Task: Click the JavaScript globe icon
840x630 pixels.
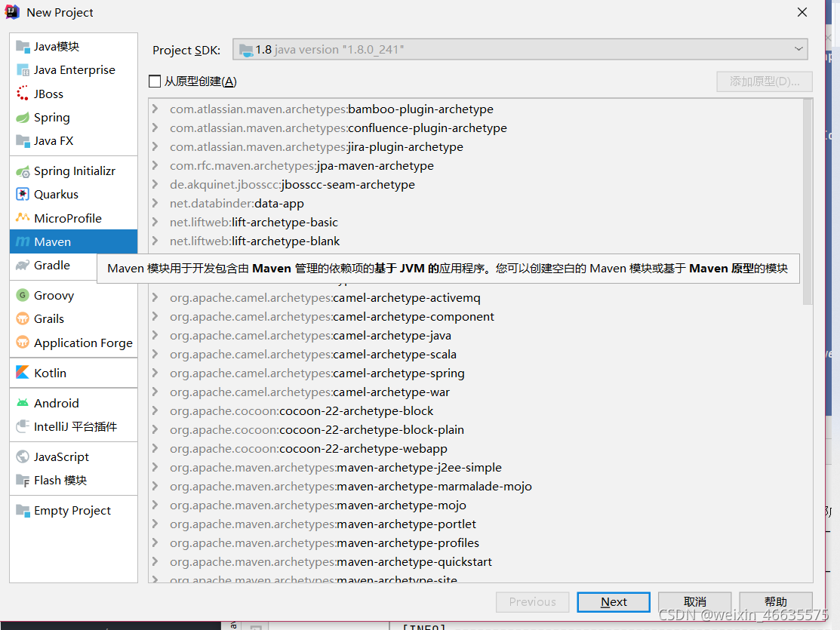Action: tap(23, 456)
